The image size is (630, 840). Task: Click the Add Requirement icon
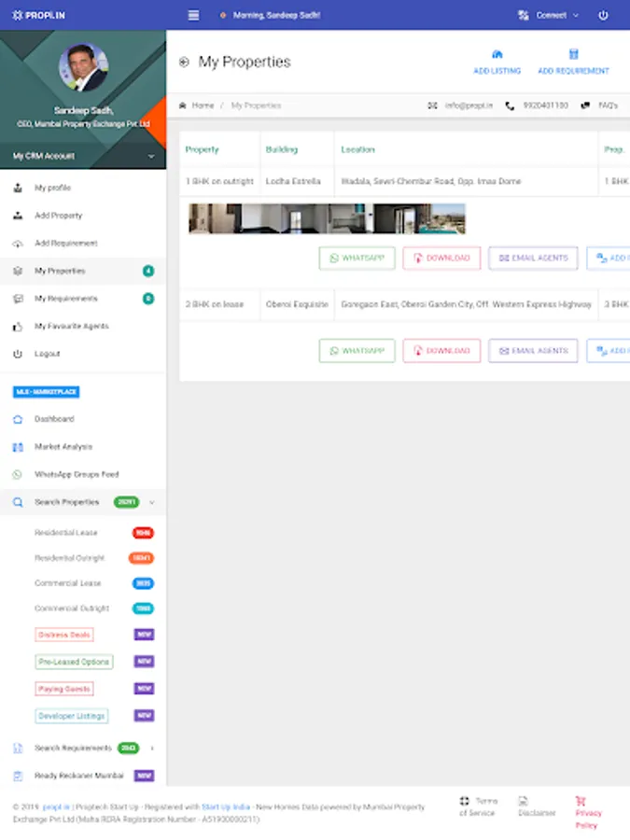(x=573, y=54)
